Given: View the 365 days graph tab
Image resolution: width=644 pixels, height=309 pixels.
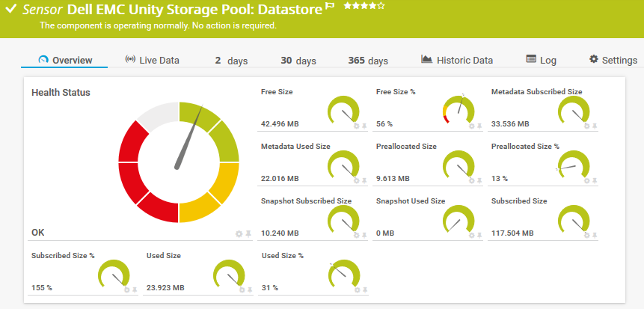Looking at the screenshot, I should [x=368, y=61].
